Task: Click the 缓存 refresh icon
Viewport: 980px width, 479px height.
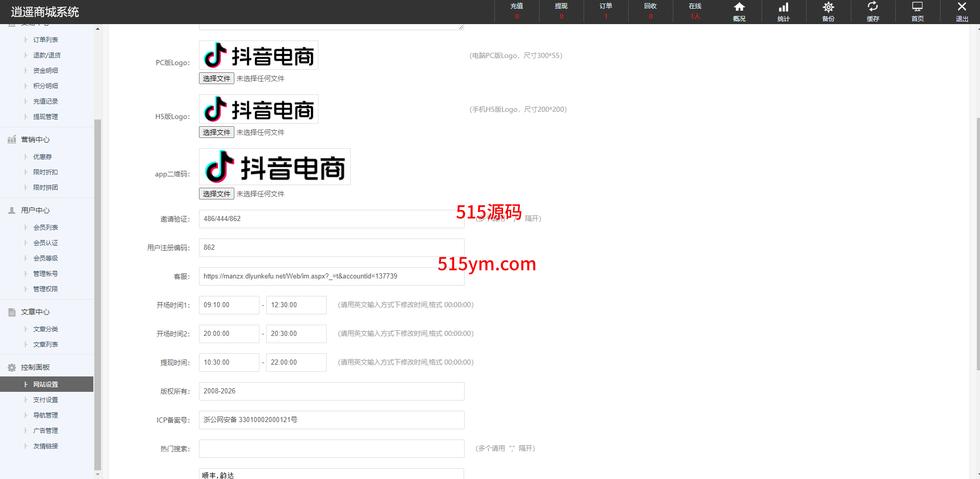Action: [x=873, y=7]
